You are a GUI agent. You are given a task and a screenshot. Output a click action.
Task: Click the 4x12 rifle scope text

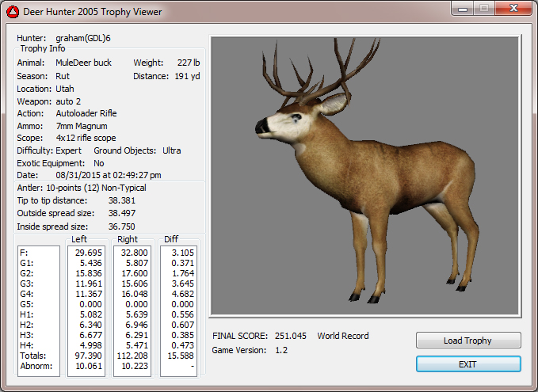(x=86, y=138)
